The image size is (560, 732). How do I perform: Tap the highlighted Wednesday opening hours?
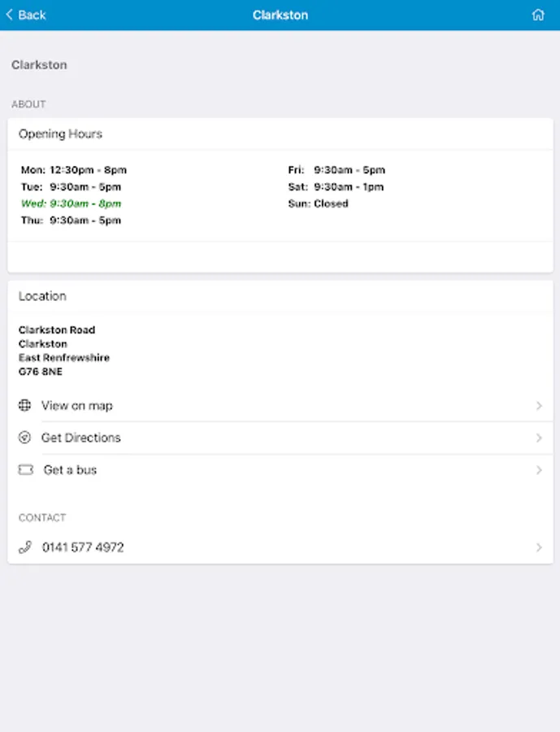[x=72, y=203]
